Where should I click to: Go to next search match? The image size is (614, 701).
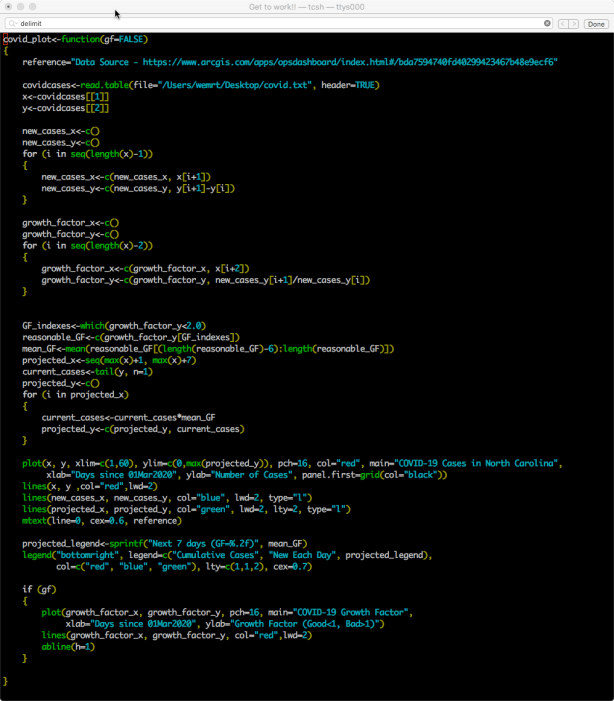(574, 24)
